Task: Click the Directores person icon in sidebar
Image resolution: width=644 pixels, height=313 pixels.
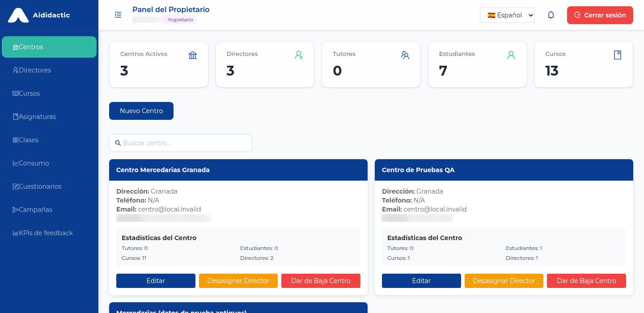Action: tap(16, 70)
